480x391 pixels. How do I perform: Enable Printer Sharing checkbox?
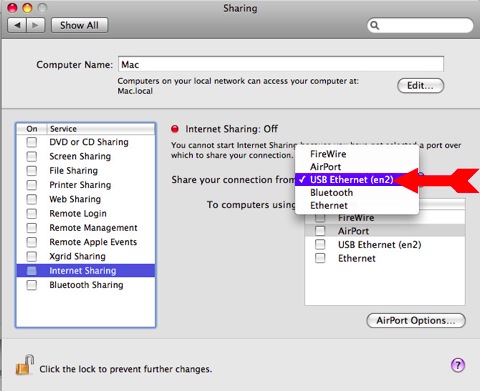click(32, 185)
